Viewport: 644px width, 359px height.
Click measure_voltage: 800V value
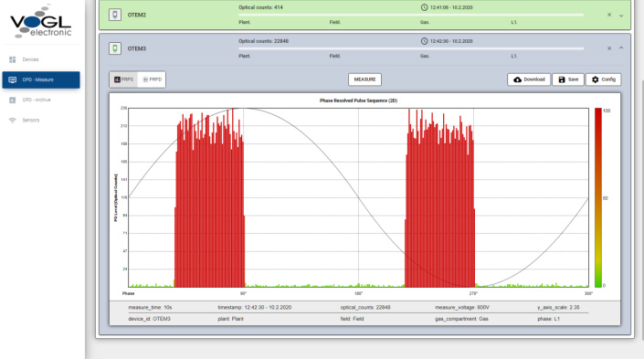[x=462, y=307]
